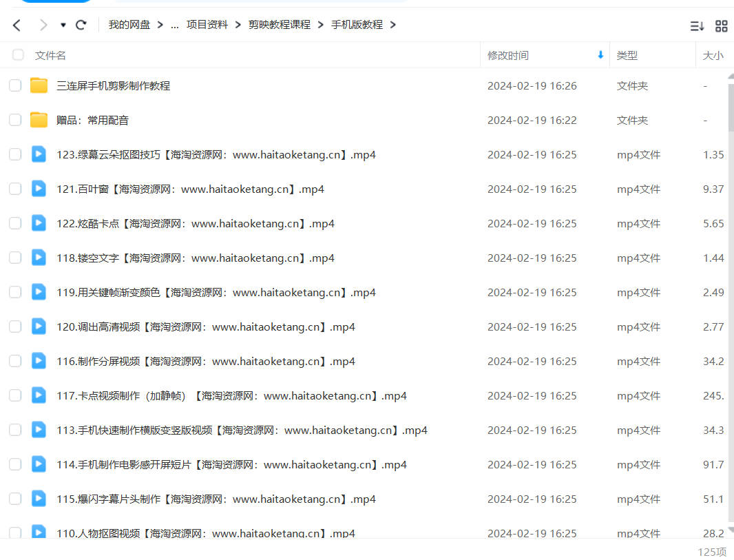Click the 三连屏手机剪影制作教程 folder icon
Screen dimensions: 734x560
(39, 85)
